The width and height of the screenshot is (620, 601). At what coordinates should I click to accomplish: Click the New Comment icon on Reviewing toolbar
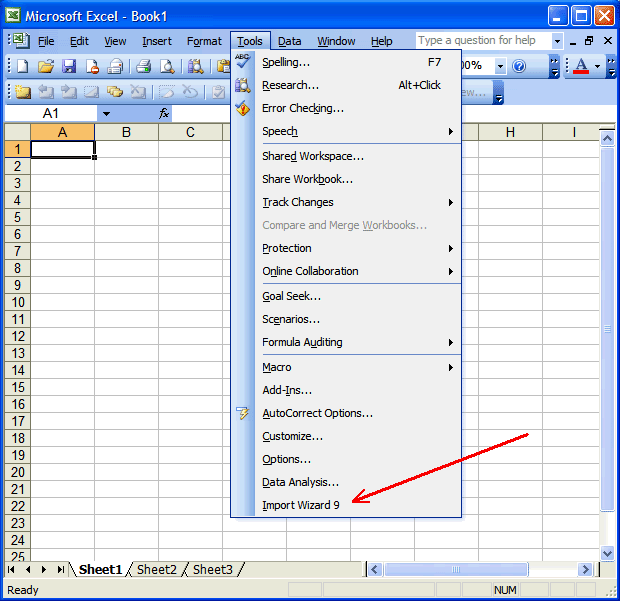tap(23, 92)
